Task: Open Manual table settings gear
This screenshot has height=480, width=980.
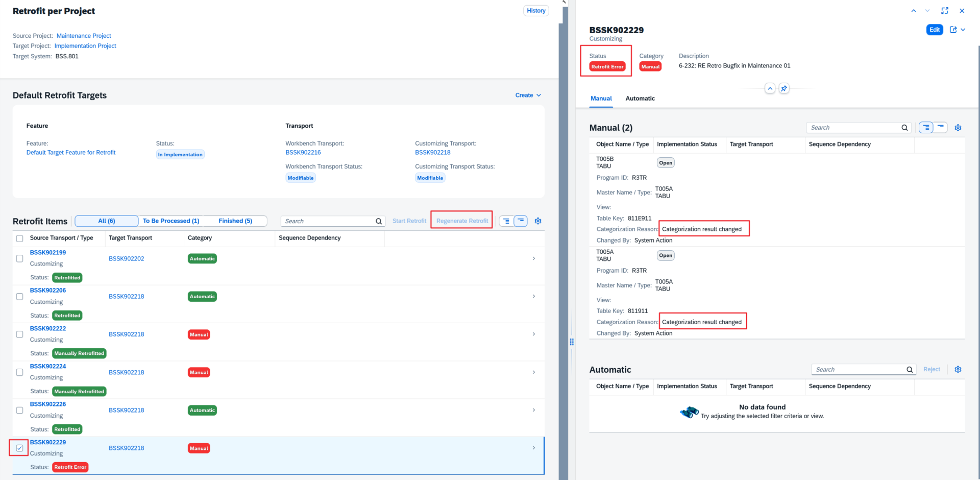Action: pos(958,128)
